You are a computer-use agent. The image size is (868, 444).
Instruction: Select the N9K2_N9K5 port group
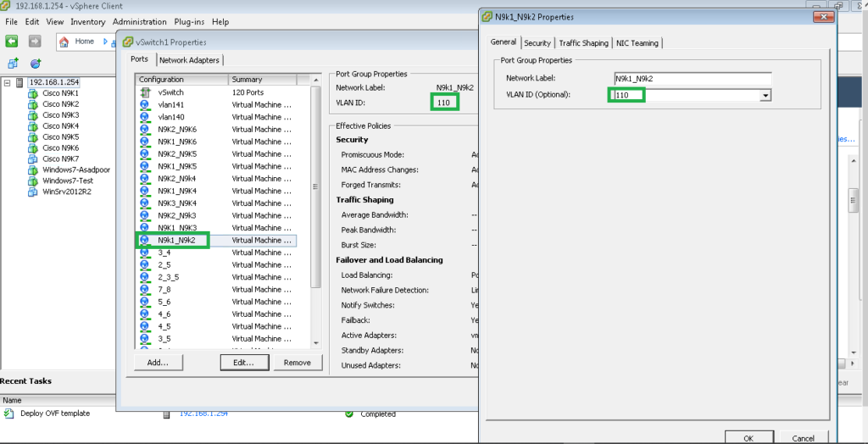216,154
